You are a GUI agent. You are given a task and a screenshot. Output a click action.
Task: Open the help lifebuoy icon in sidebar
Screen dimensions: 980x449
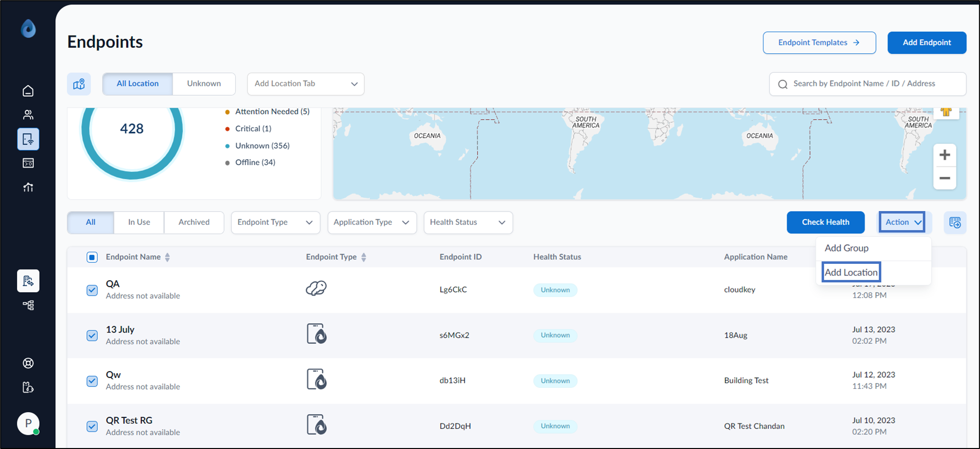(28, 363)
